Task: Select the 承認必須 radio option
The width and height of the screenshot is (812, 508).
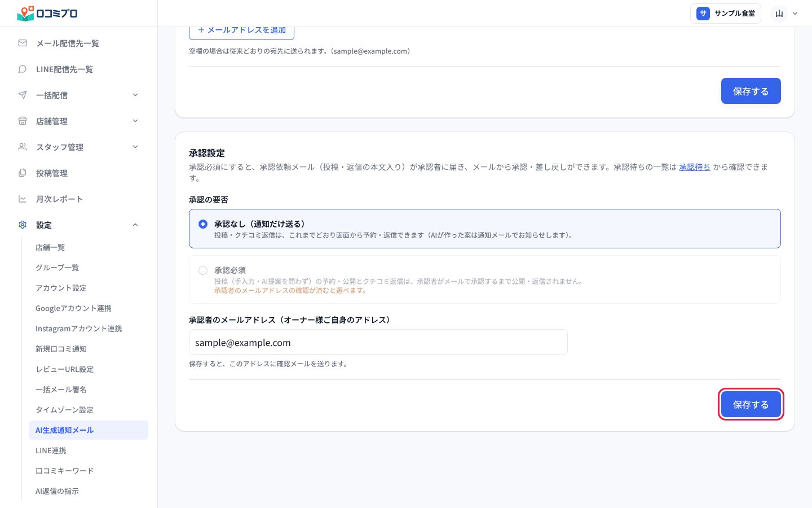Action: (x=203, y=270)
